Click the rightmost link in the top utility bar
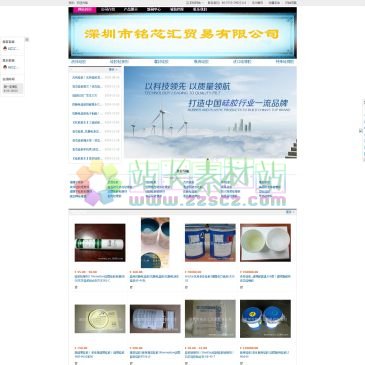Viewport: 365px width, 365px height. (x=290, y=3)
